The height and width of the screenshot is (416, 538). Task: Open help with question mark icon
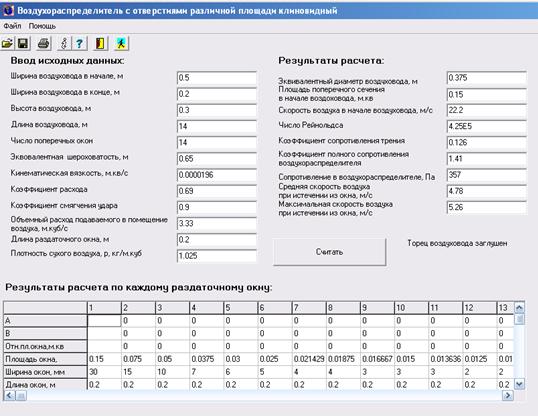click(x=80, y=44)
